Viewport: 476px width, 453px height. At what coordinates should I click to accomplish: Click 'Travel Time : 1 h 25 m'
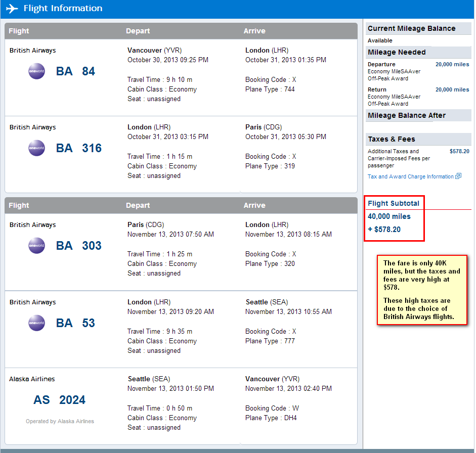click(160, 254)
